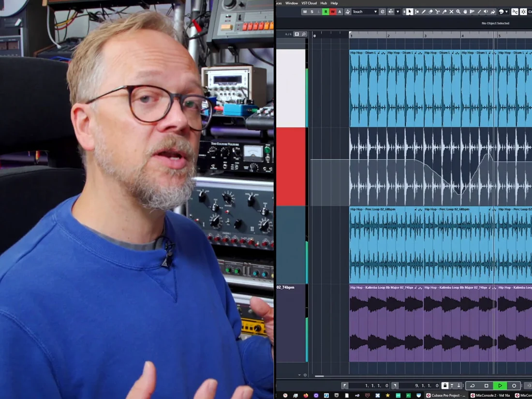The height and width of the screenshot is (399, 532).
Task: Click the 'e' automation settings icon
Action: 383,12
